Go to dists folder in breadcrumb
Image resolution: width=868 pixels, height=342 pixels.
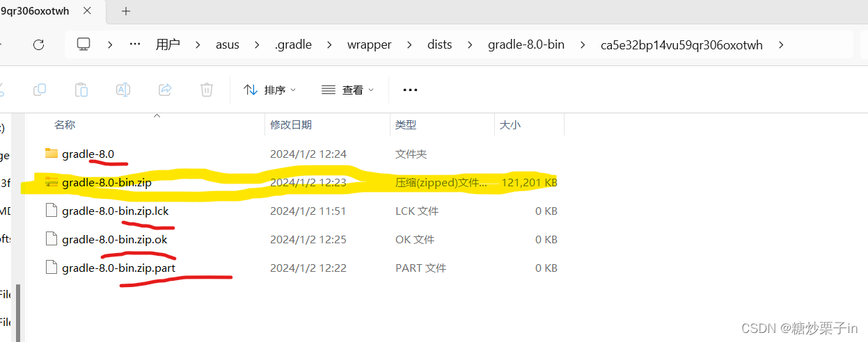tap(440, 44)
